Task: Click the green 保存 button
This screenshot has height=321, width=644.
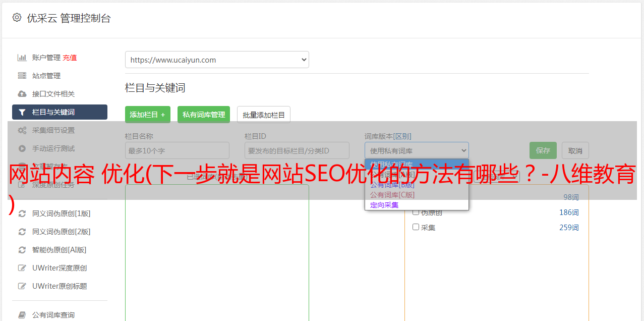Action: (x=543, y=150)
